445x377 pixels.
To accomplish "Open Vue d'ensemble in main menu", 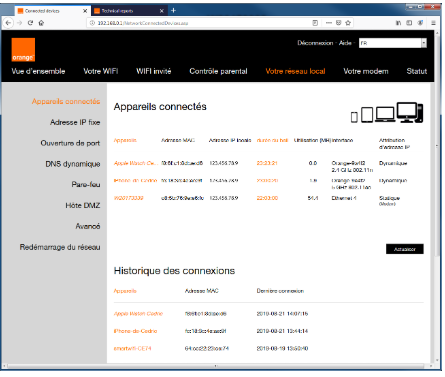I will click(38, 71).
